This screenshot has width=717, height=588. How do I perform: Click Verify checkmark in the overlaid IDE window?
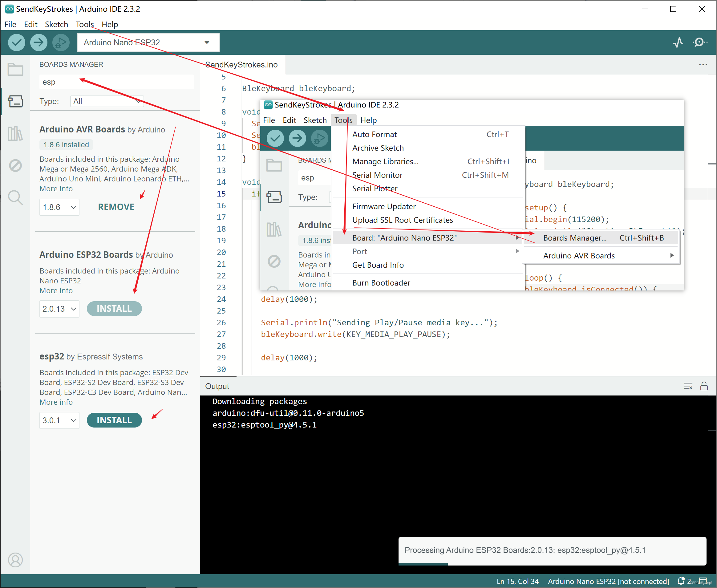275,138
